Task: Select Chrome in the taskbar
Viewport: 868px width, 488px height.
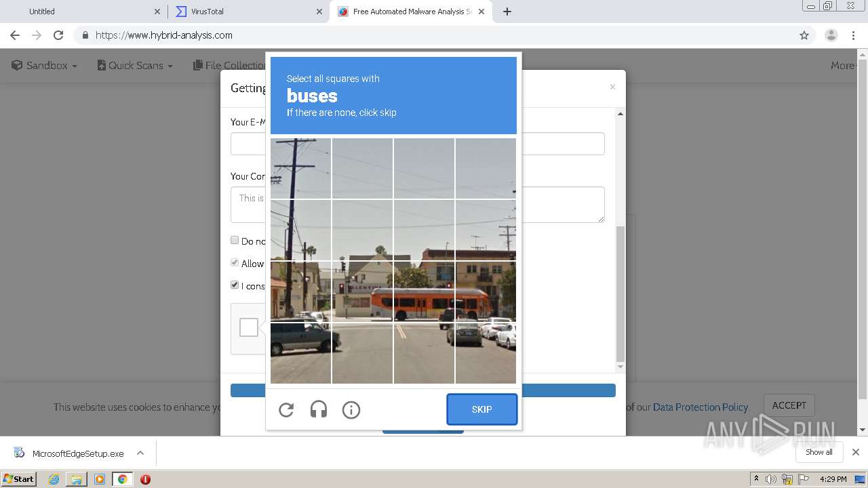Action: click(x=122, y=479)
